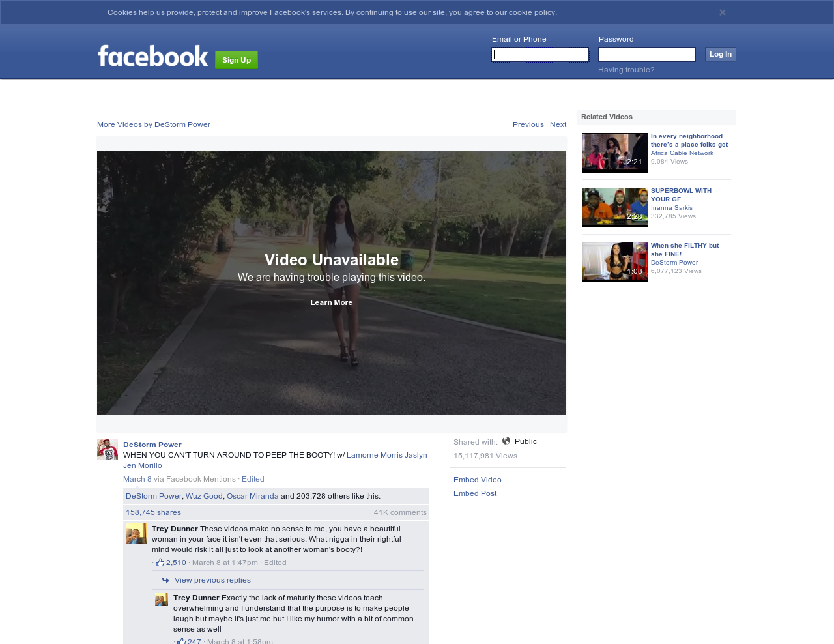Click the green Sign Up button
The image size is (834, 644).
pyautogui.click(x=237, y=60)
